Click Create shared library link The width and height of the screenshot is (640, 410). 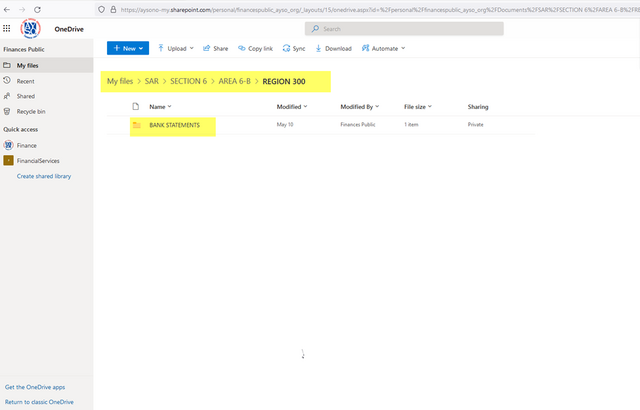coord(43,176)
